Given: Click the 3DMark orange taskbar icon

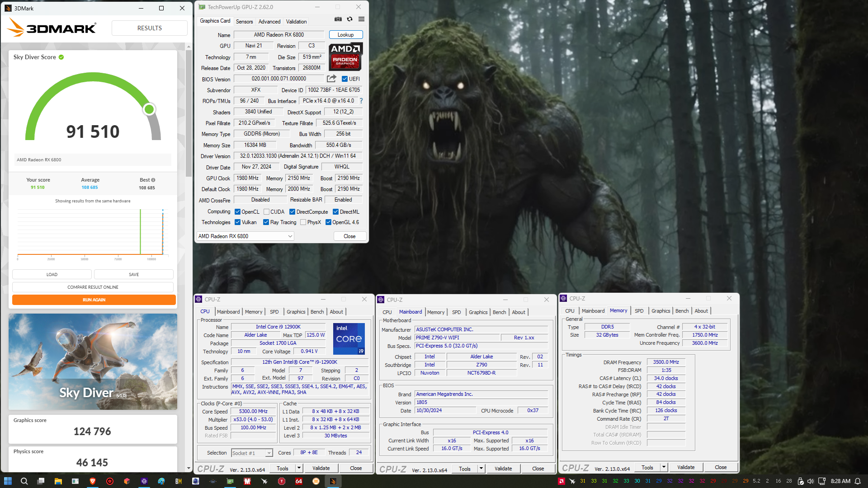Looking at the screenshot, I should (333, 481).
